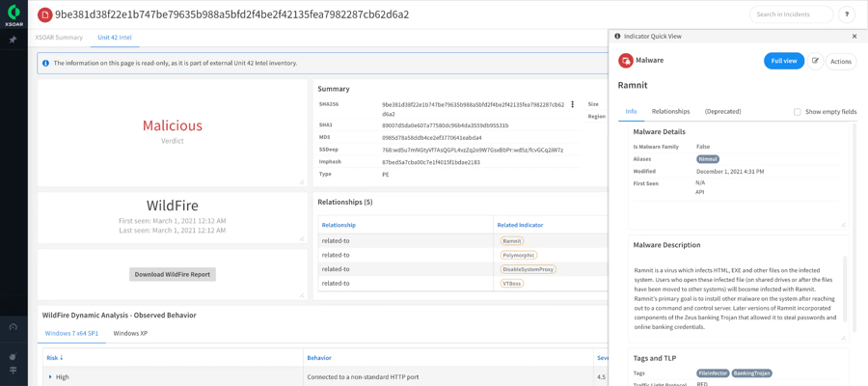This screenshot has width=868, height=386.
Task: Open the Actions dropdown button
Action: (x=841, y=62)
